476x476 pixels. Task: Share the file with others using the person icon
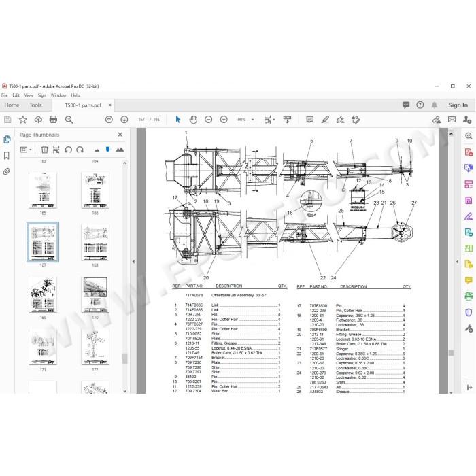467,120
